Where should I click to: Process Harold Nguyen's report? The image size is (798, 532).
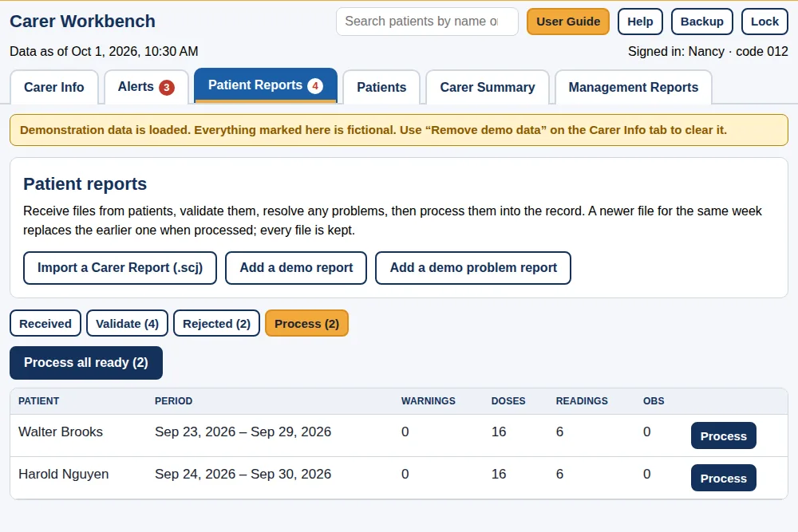coord(723,478)
